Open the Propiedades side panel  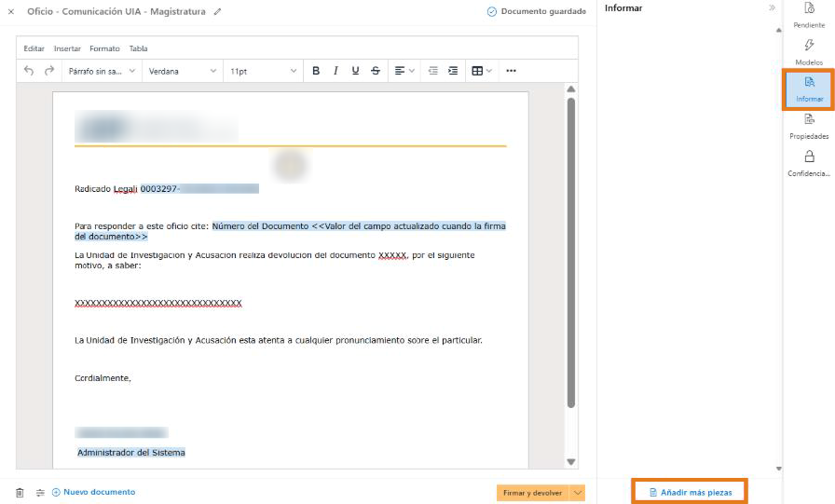809,127
